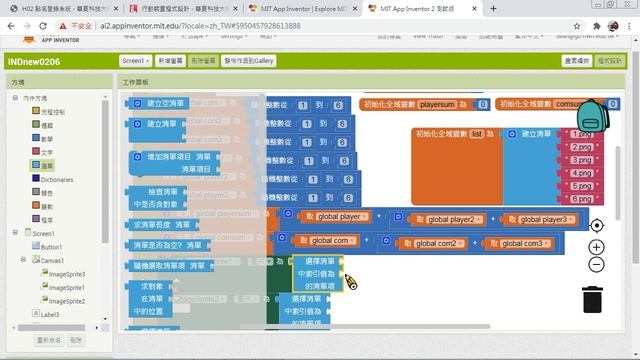Open gear on list variable's 建立清單 block

[x=512, y=133]
